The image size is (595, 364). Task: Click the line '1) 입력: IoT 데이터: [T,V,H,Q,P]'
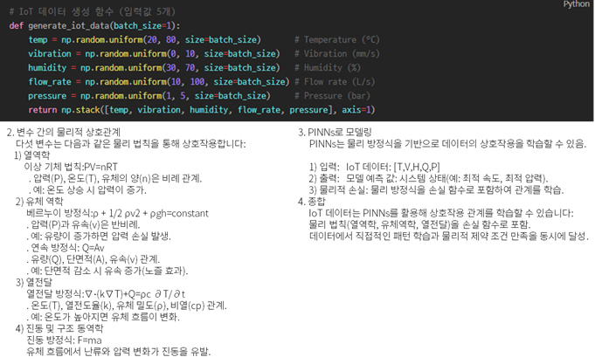click(374, 167)
